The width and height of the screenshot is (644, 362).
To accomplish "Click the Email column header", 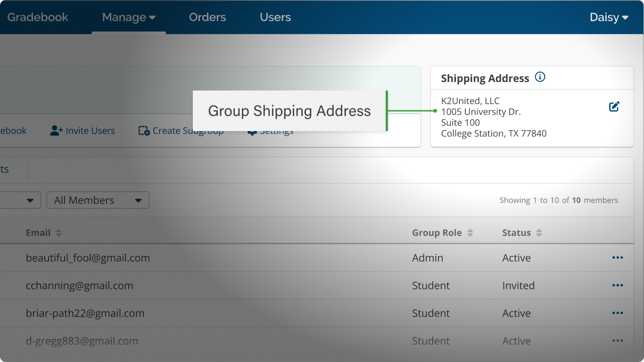I will click(x=38, y=233).
